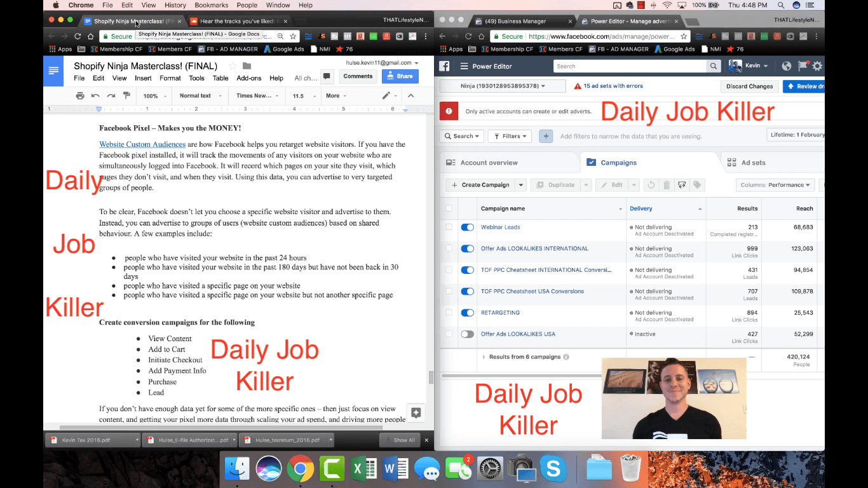Bookmark Docs page with address bar star
This screenshot has height=488, width=868.
293,36
